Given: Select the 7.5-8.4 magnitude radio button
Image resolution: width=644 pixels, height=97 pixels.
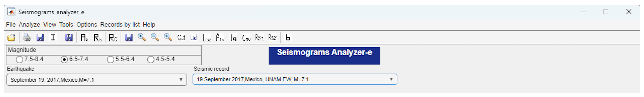Looking at the screenshot, I should [x=20, y=60].
